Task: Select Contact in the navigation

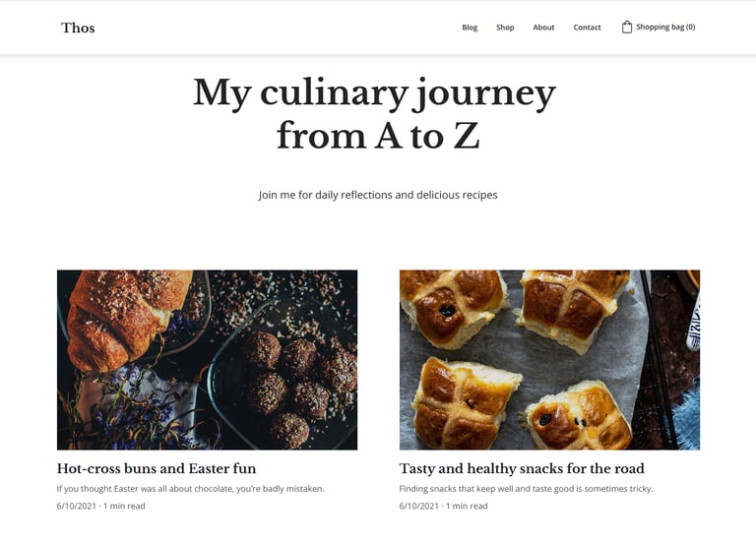Action: point(587,28)
